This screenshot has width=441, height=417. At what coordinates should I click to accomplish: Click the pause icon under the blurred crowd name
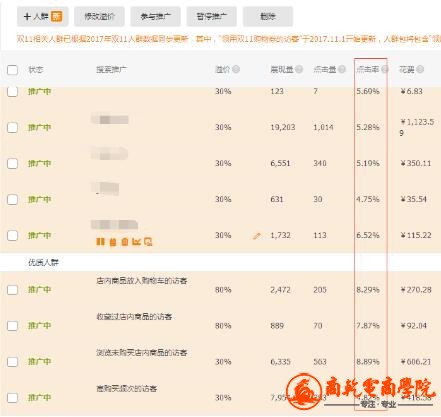click(x=100, y=242)
